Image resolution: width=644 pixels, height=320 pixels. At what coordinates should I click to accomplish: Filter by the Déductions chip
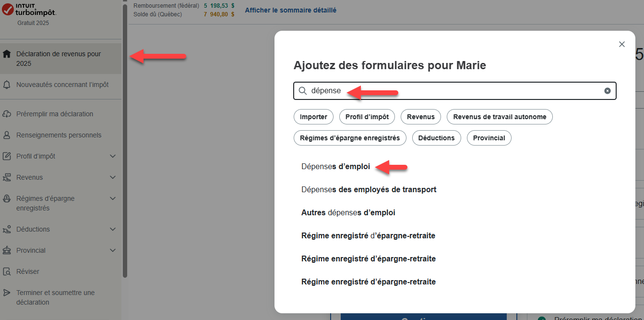[436, 138]
